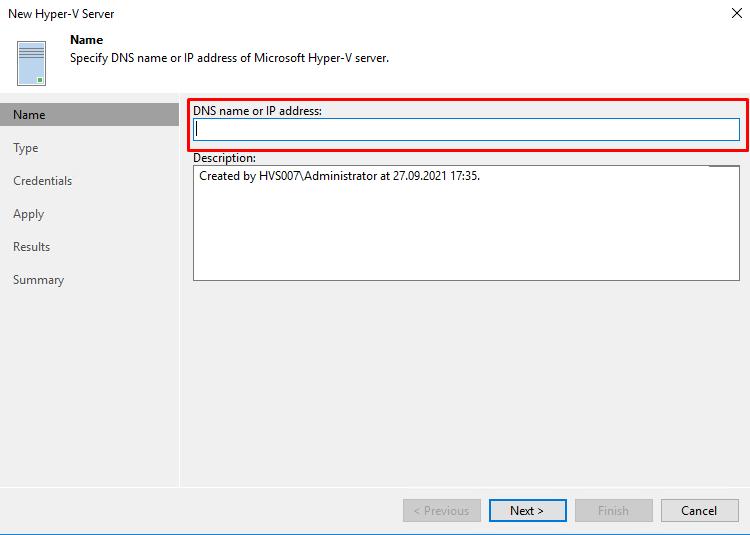
Task: Click the 'Specify DNS name or IP address' subtitle
Action: (x=229, y=58)
